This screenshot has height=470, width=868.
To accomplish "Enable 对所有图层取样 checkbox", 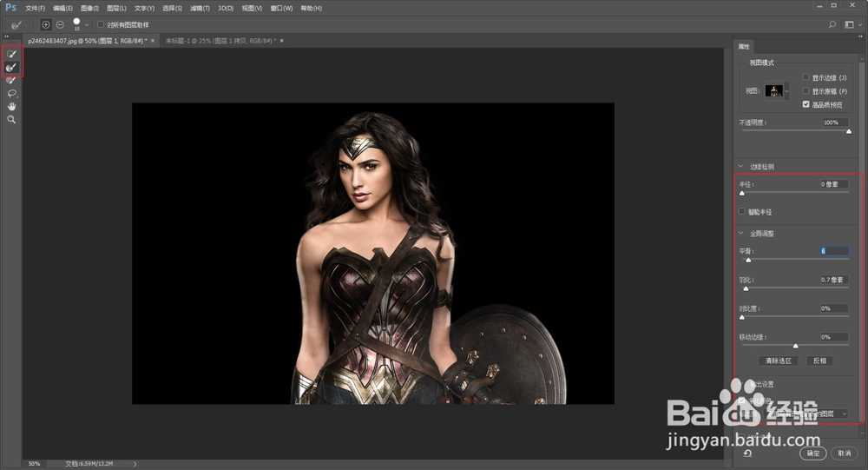I will click(x=101, y=24).
